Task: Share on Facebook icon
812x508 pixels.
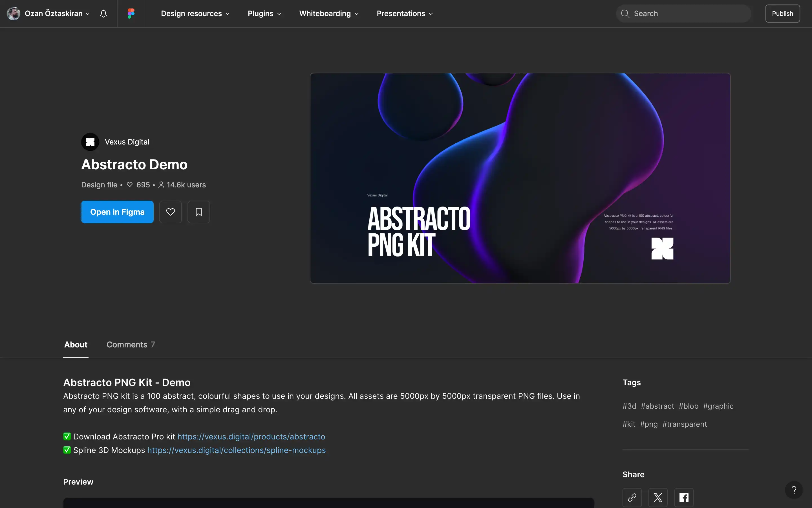Action: pos(684,497)
